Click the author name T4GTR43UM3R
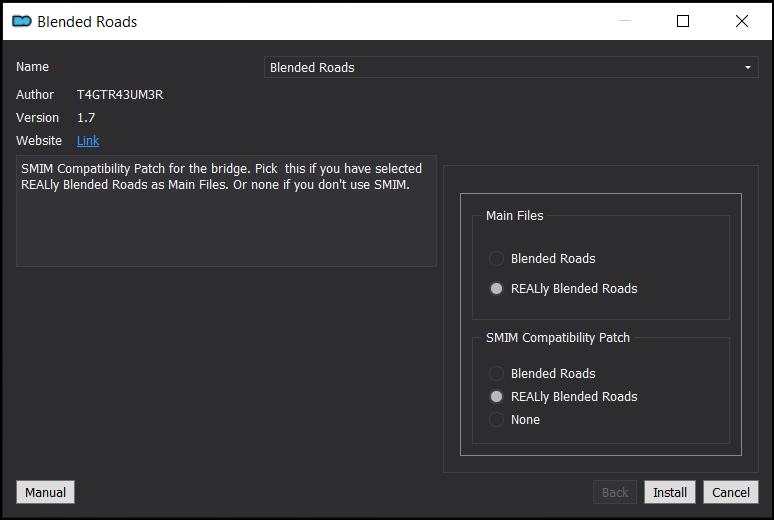This screenshot has width=774, height=520. click(x=120, y=95)
